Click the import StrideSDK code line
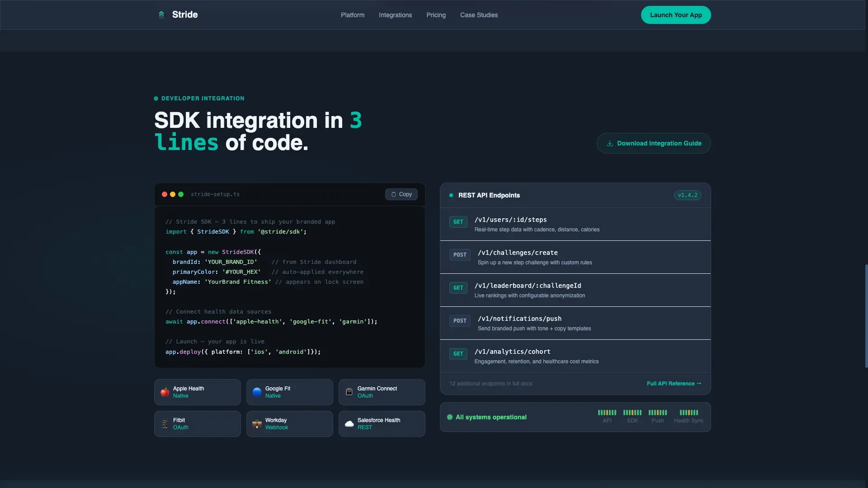 tap(236, 232)
